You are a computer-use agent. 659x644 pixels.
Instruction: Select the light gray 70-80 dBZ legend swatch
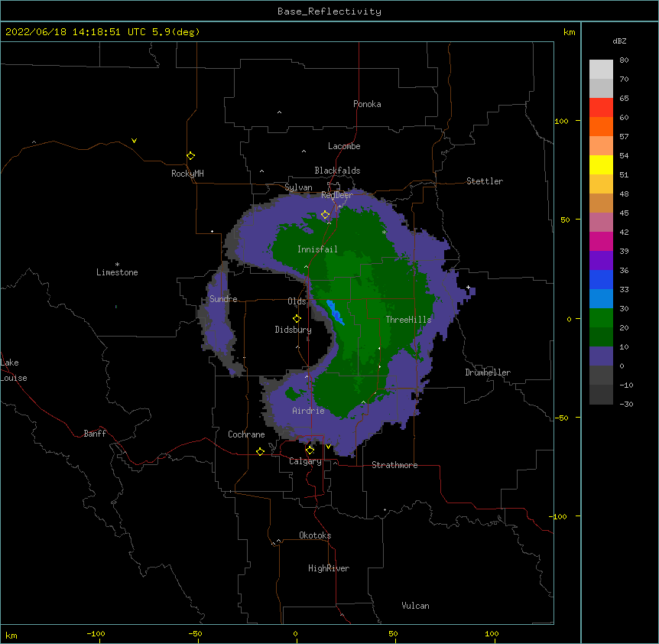pos(601,70)
